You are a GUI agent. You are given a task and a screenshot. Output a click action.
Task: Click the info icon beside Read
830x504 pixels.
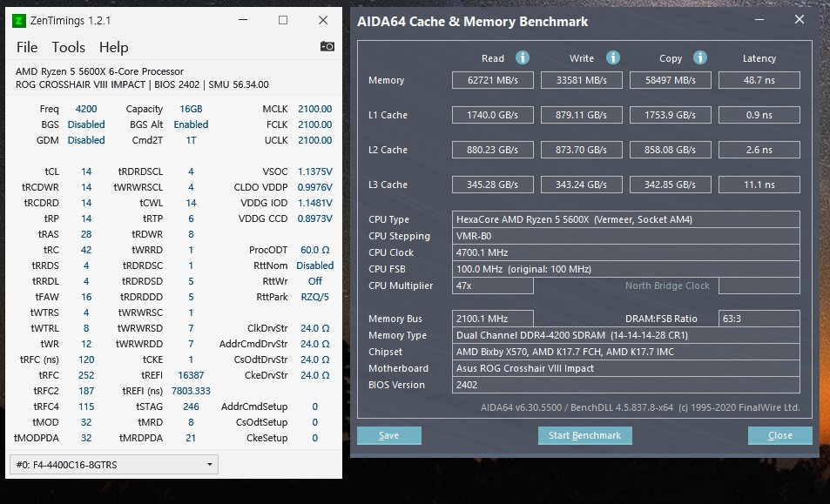pos(522,57)
